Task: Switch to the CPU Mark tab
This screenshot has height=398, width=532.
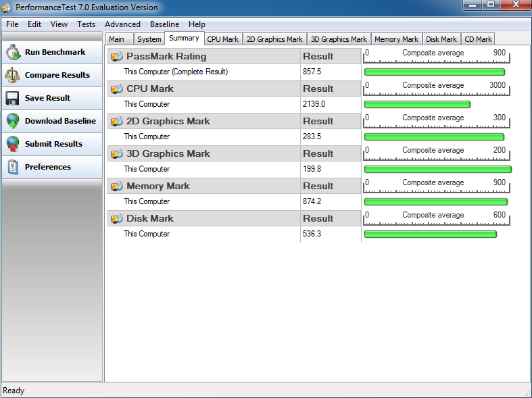Action: tap(223, 39)
